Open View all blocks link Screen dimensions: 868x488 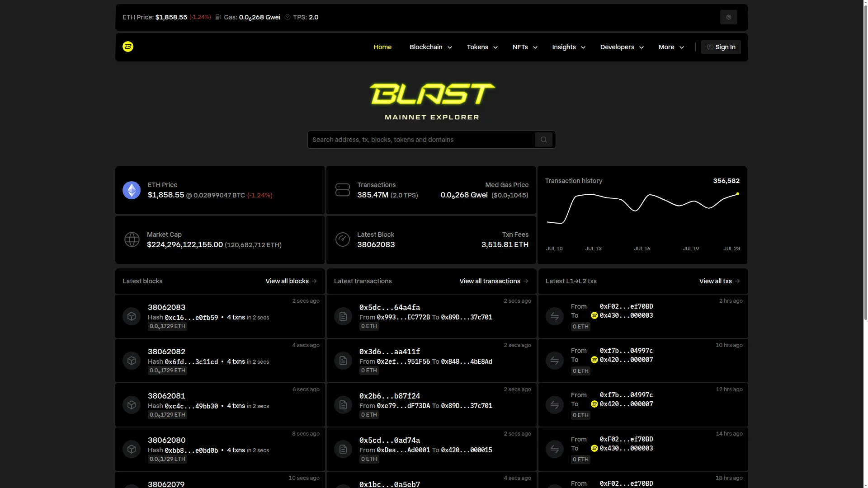[291, 281]
